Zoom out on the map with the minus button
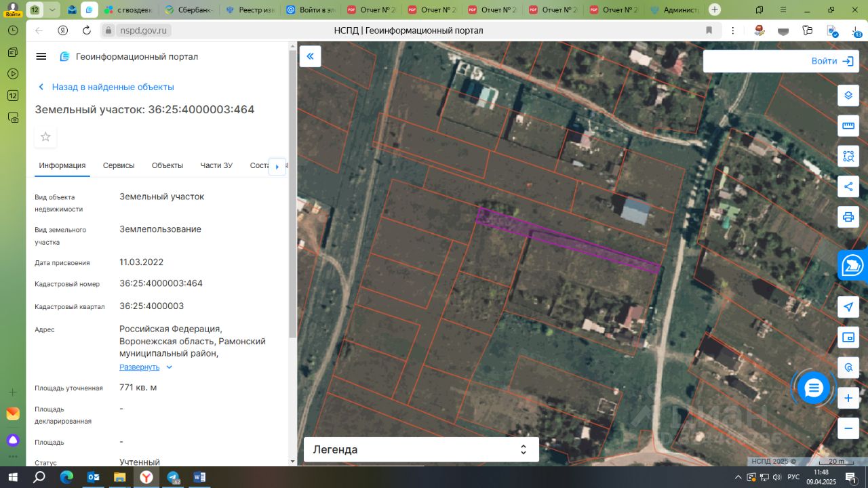 click(848, 428)
